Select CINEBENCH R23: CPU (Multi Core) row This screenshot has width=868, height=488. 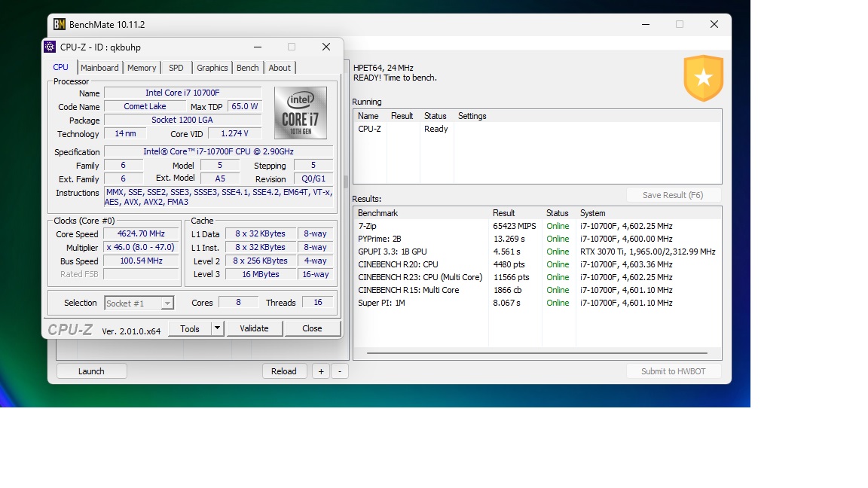(x=537, y=277)
